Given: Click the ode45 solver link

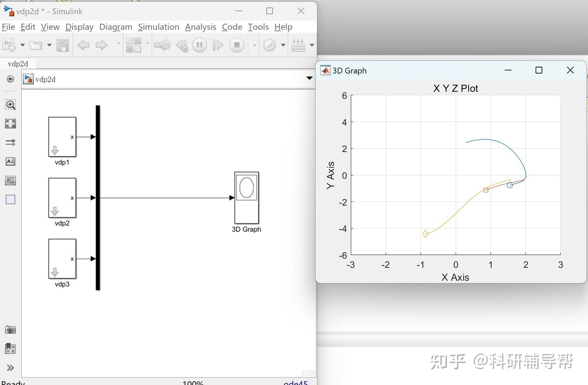Looking at the screenshot, I should click(295, 383).
